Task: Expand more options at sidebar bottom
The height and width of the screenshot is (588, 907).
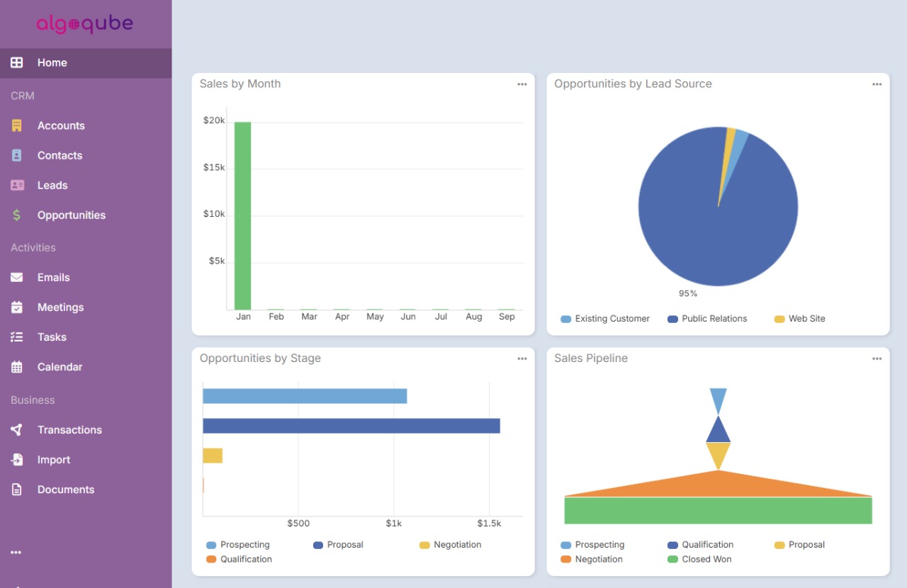Action: click(16, 553)
